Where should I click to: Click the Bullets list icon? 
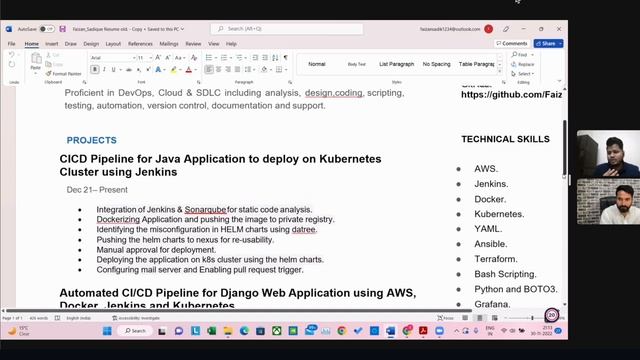tap(209, 58)
